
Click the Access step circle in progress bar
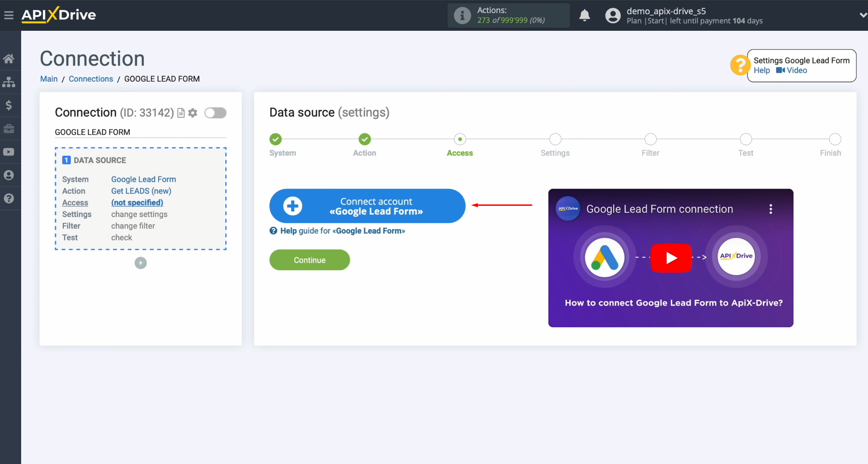pyautogui.click(x=461, y=139)
